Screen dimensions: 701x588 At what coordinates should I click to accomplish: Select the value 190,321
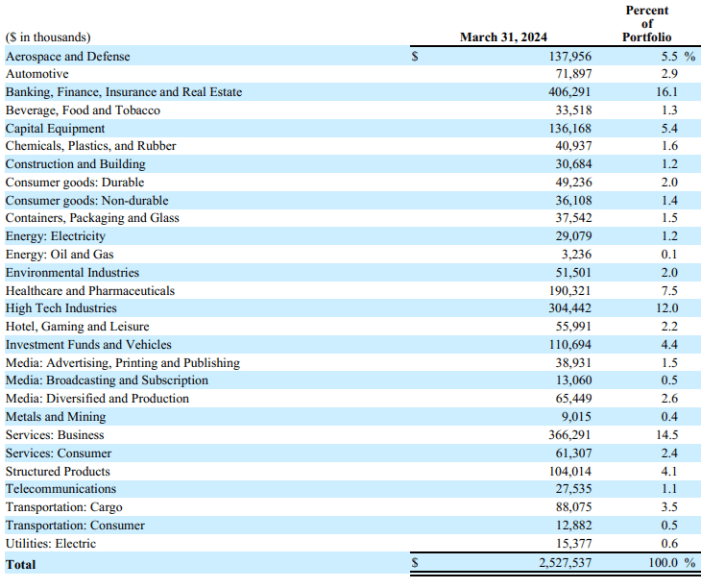tap(570, 291)
